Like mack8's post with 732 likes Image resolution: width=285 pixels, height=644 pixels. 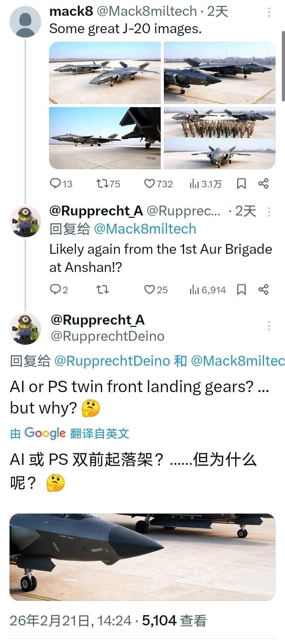tap(158, 183)
